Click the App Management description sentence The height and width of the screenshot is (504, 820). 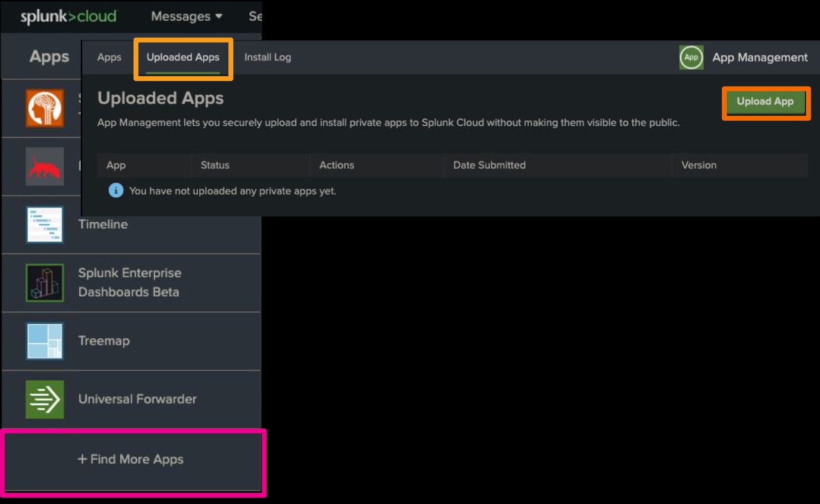pos(388,123)
